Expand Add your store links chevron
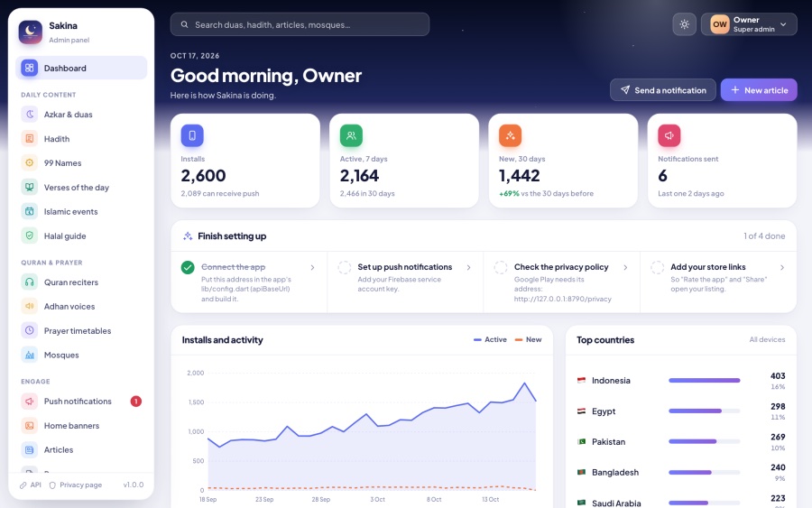Screen dimensions: 812x508 [782, 268]
